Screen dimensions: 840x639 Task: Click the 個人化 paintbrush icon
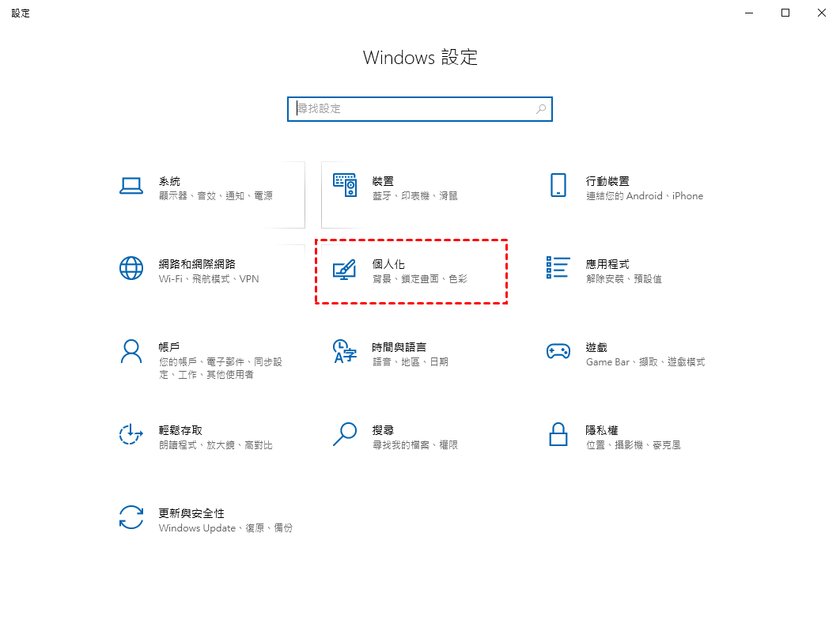click(344, 270)
